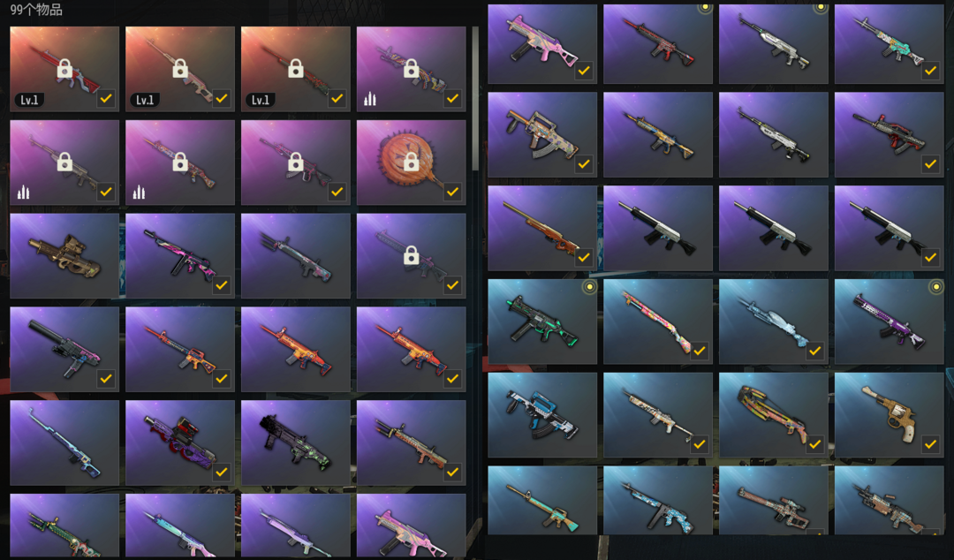The height and width of the screenshot is (560, 954).
Task: Click the lock icon on the pumpkin item
Action: (412, 162)
